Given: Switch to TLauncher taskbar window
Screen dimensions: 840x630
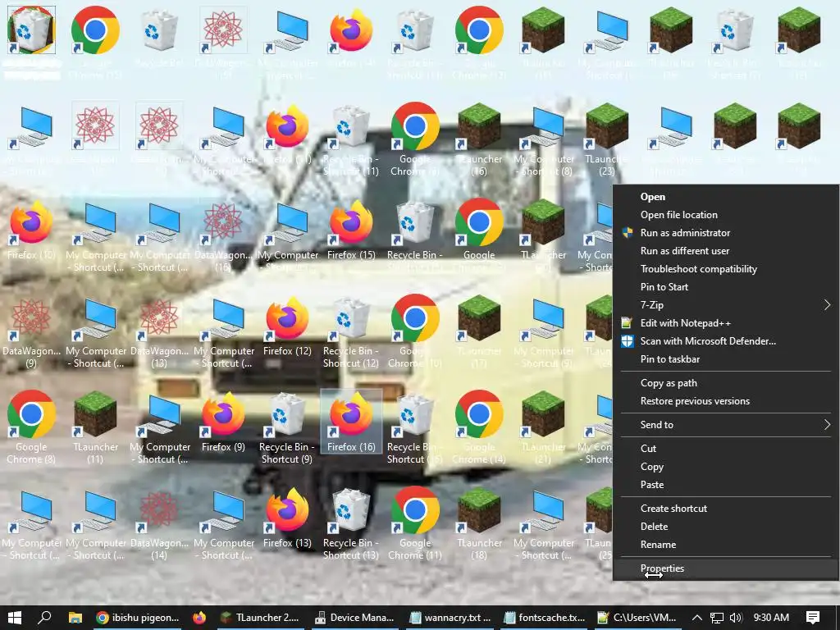Looking at the screenshot, I should point(260,618).
